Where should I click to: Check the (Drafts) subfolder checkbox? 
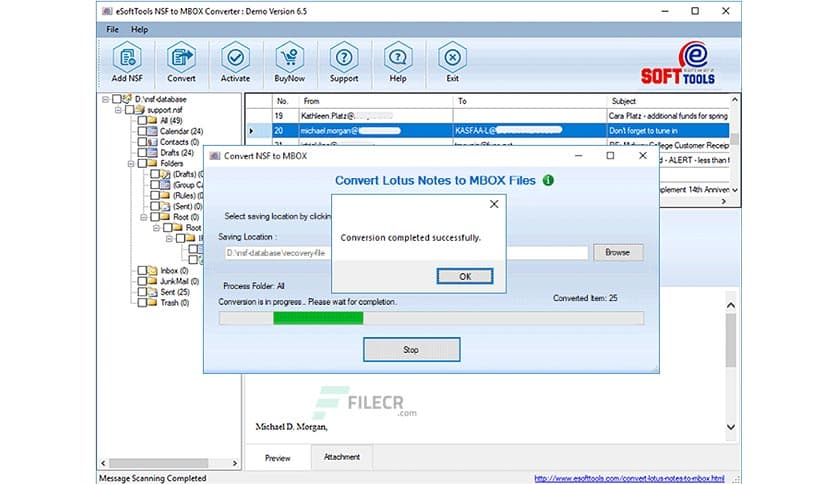[x=155, y=174]
